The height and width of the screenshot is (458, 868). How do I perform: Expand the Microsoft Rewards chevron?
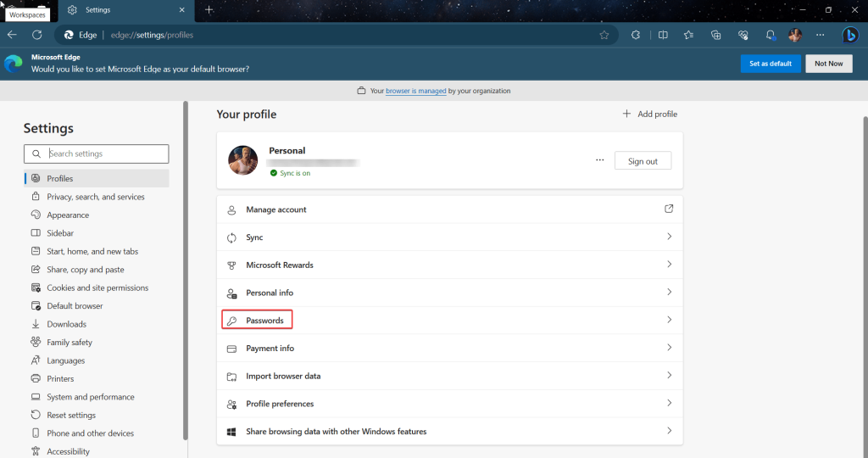(x=670, y=264)
